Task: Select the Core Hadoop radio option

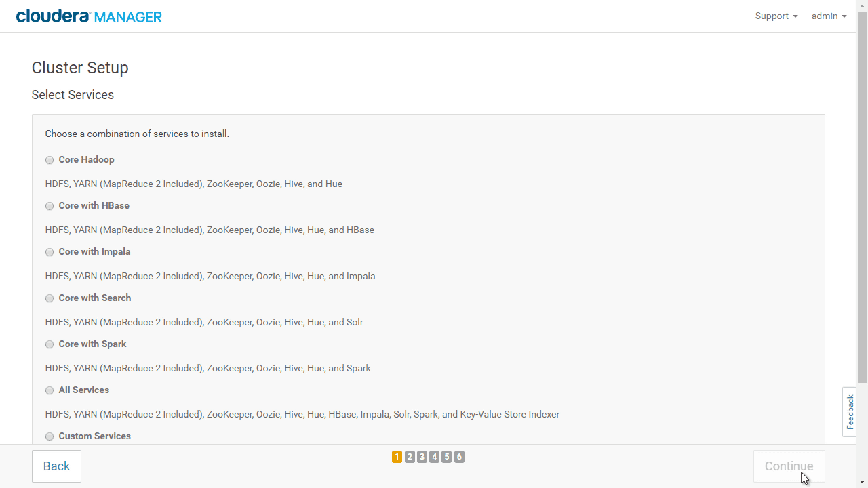Action: click(50, 161)
